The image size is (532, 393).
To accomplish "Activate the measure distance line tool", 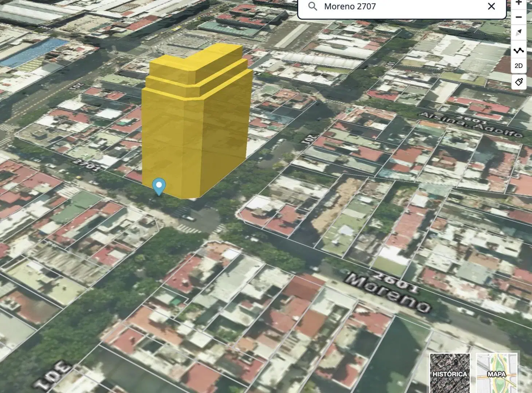I will click(519, 50).
